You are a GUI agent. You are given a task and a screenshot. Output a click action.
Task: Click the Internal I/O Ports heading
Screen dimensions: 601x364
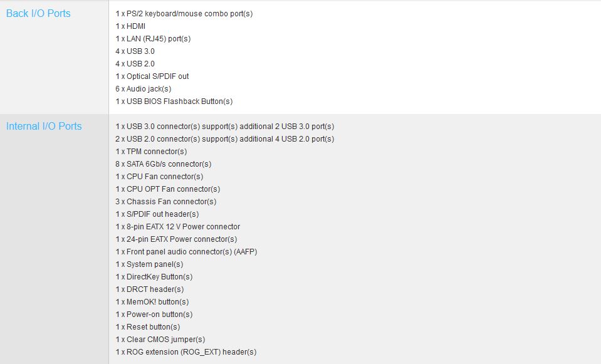44,126
